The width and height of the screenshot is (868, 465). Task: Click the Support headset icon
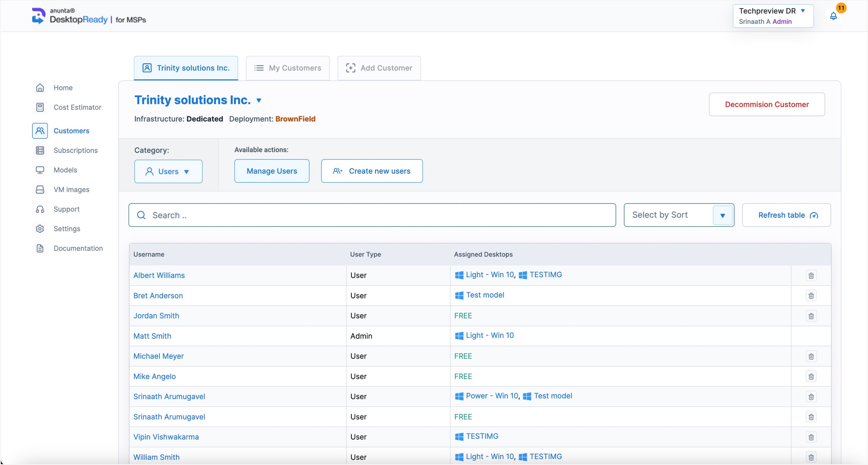(x=40, y=209)
